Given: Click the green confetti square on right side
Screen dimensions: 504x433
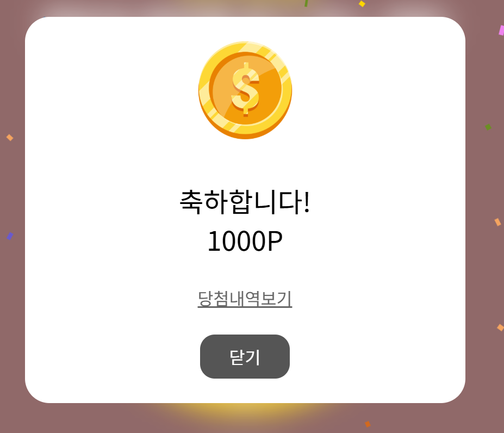Looking at the screenshot, I should (488, 127).
